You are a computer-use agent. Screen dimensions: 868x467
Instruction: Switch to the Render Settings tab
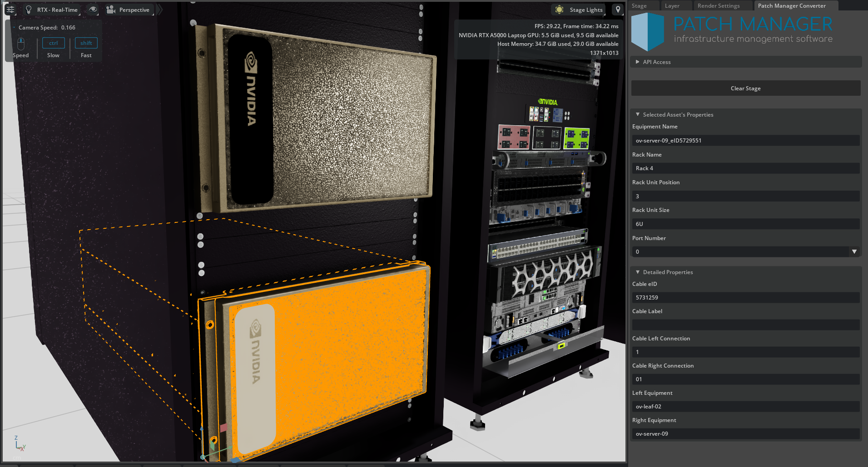[719, 6]
